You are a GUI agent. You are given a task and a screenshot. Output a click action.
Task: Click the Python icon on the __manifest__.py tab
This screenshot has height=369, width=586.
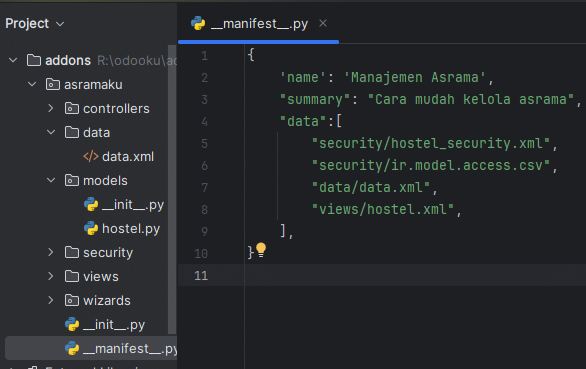(x=198, y=24)
